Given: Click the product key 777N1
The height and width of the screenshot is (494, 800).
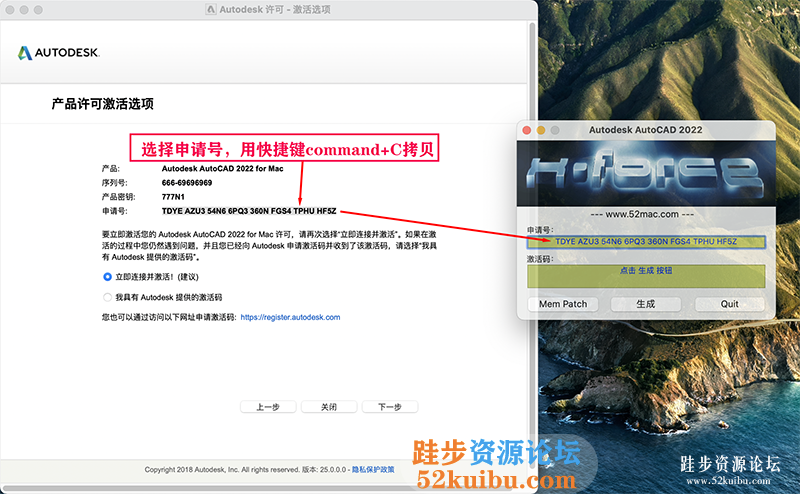Looking at the screenshot, I should click(x=173, y=197).
